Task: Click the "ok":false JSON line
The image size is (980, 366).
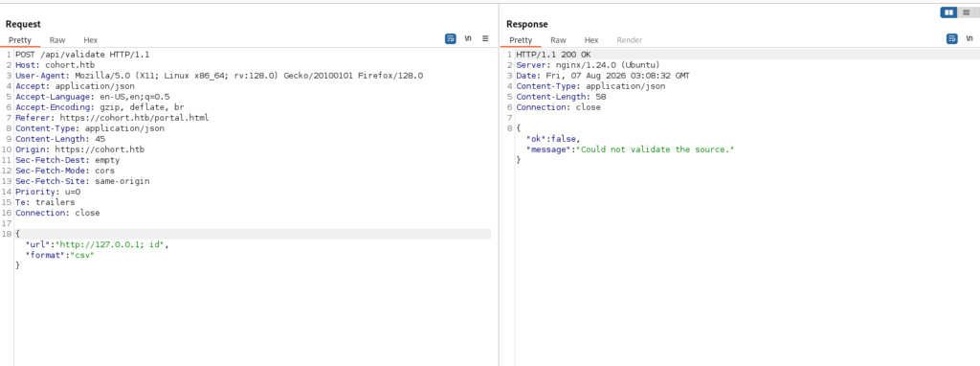Action: pos(553,139)
